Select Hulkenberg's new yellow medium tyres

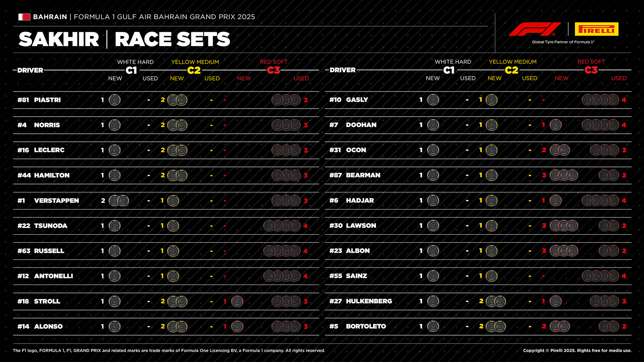(x=495, y=301)
